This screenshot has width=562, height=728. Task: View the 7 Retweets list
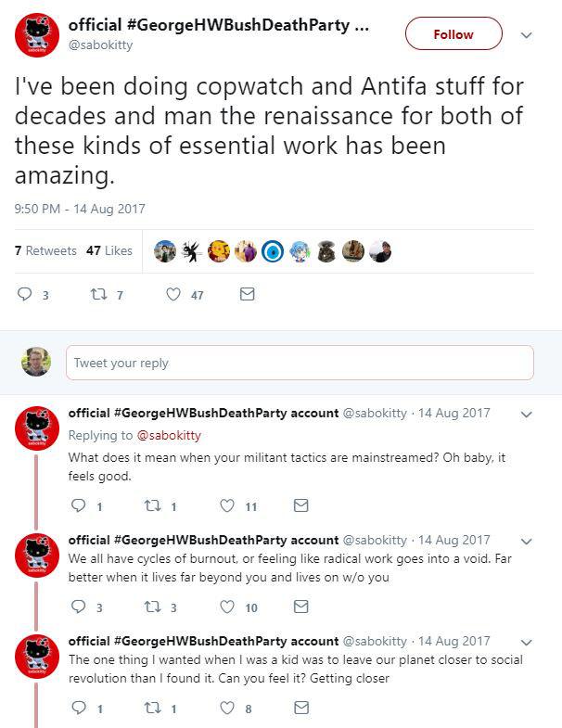click(45, 250)
